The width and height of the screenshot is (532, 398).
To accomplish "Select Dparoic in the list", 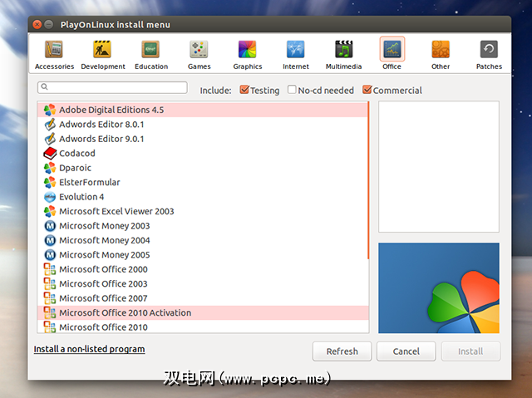I will (203, 168).
